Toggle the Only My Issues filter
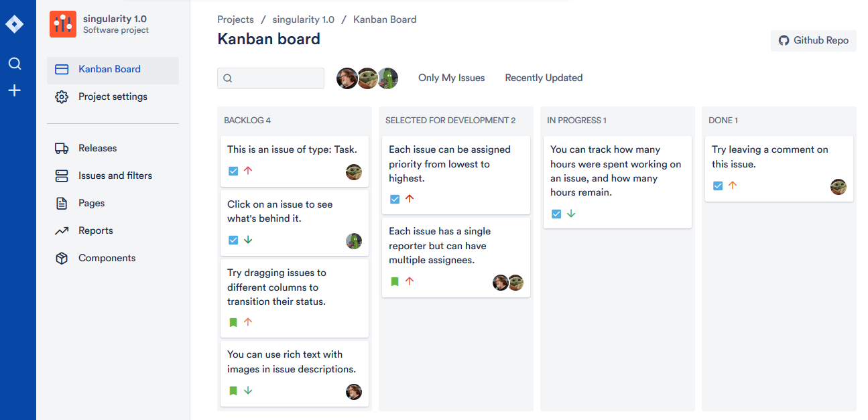Screen dimensions: 868x420 coord(451,78)
